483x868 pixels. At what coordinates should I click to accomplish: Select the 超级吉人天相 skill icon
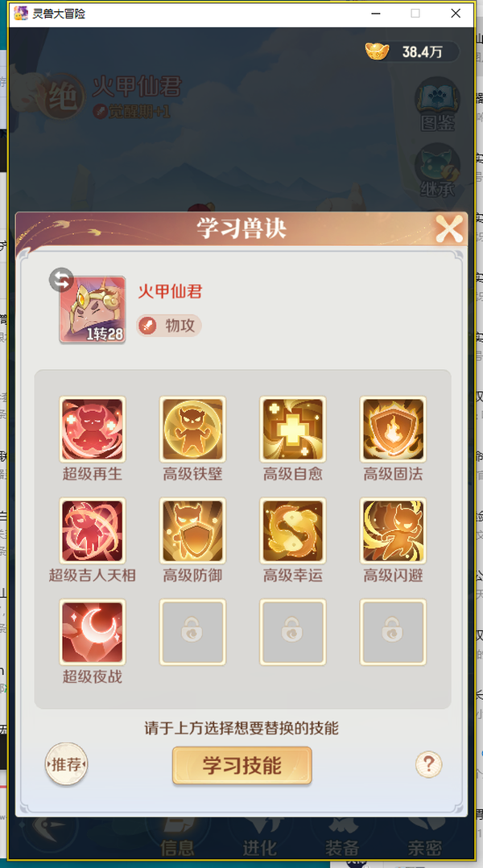(x=93, y=531)
